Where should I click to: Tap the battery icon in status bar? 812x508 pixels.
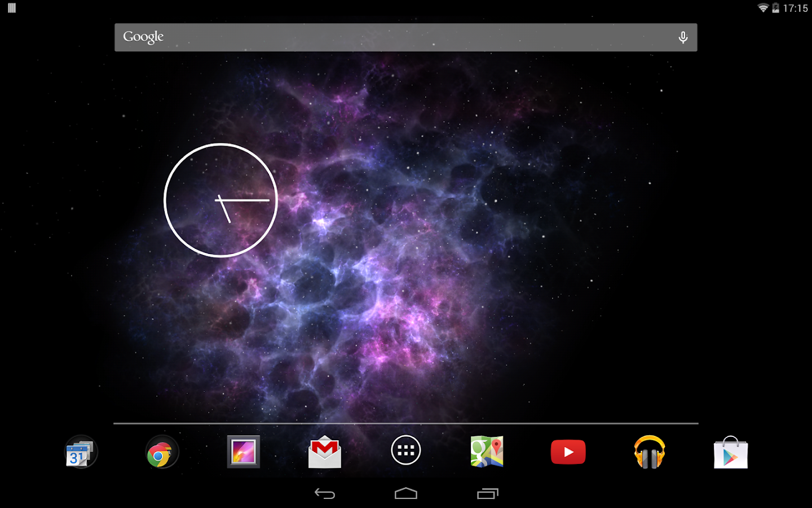[778, 8]
